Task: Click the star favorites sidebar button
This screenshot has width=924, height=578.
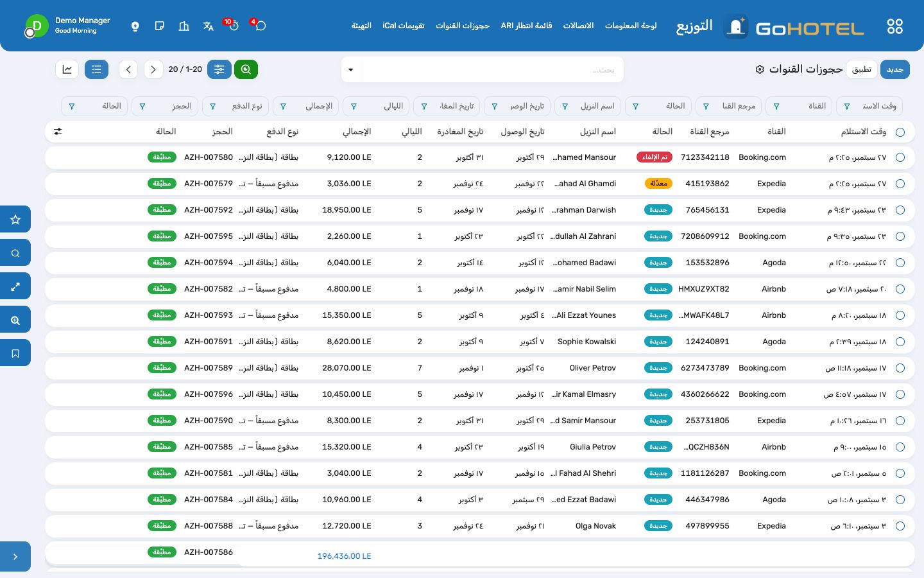Action: click(x=15, y=220)
